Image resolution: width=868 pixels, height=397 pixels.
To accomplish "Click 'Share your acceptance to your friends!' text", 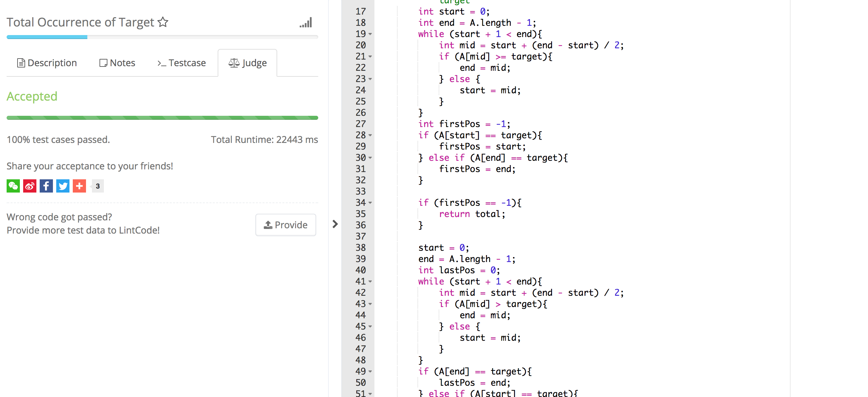I will (90, 166).
